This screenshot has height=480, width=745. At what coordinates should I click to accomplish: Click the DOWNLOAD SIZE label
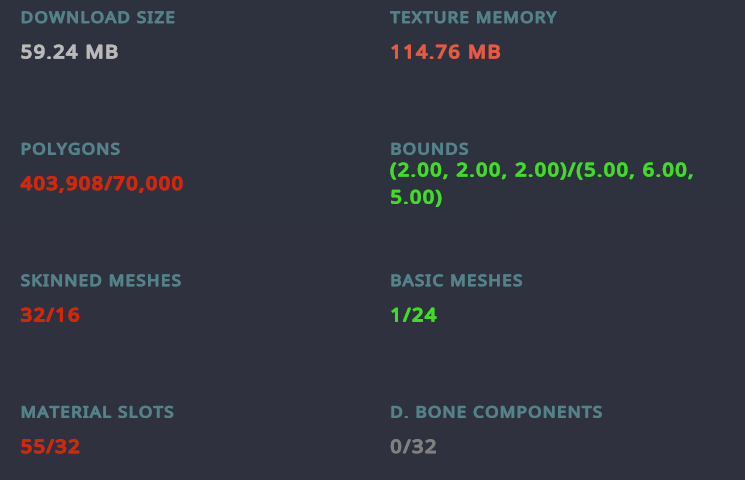pos(98,18)
